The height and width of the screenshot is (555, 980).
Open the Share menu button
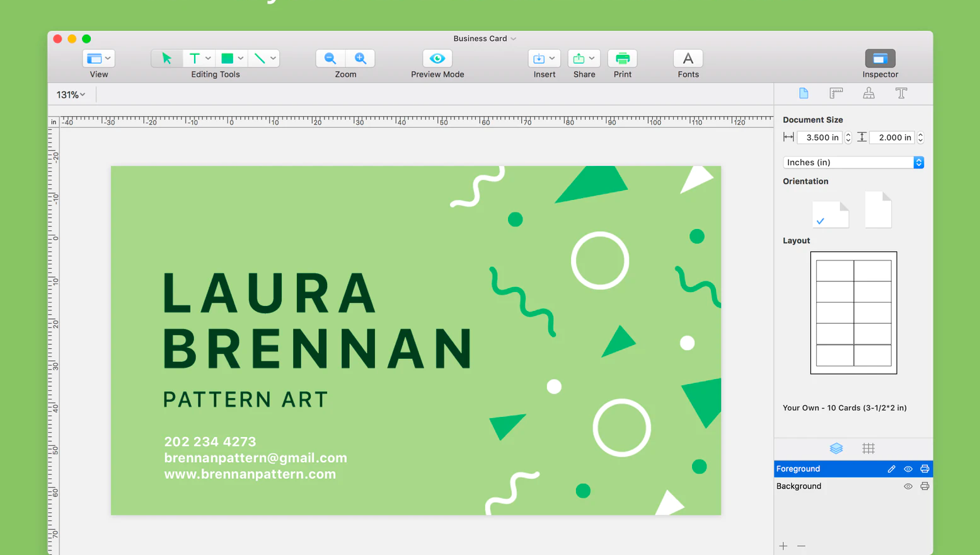pos(584,58)
